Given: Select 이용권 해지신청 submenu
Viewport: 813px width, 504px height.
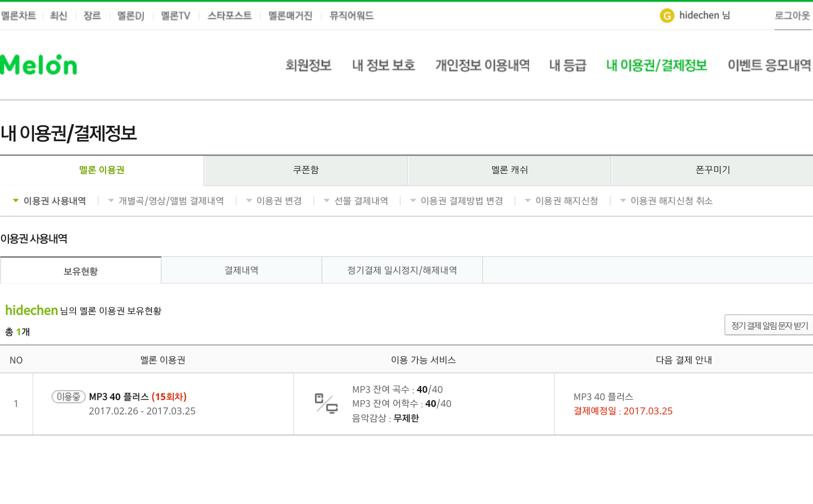Looking at the screenshot, I should (567, 201).
